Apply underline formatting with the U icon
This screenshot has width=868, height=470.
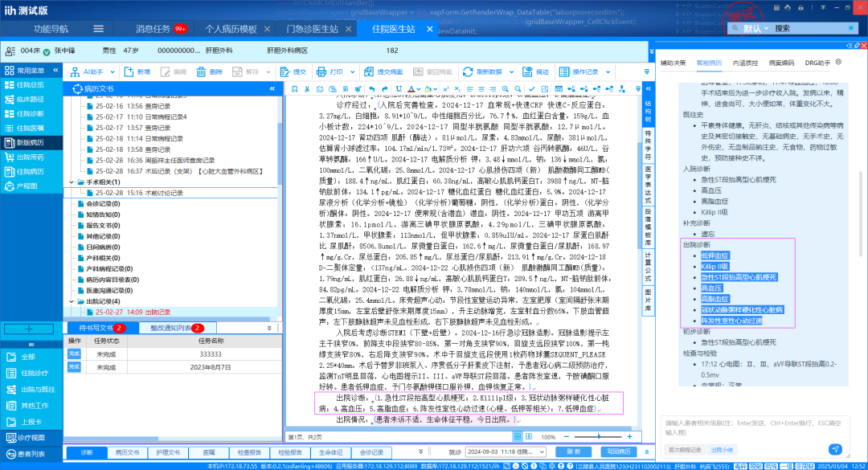coord(399,88)
